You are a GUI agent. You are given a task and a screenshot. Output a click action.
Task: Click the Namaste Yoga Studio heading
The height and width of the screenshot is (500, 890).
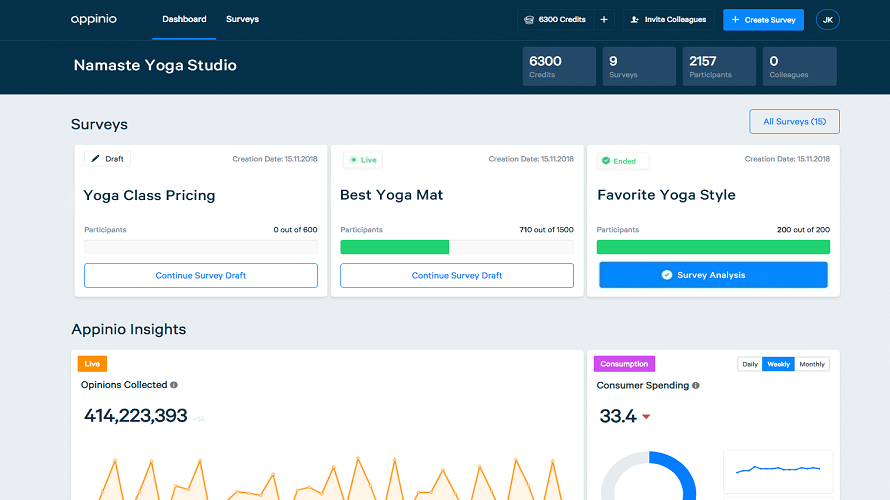coord(155,65)
